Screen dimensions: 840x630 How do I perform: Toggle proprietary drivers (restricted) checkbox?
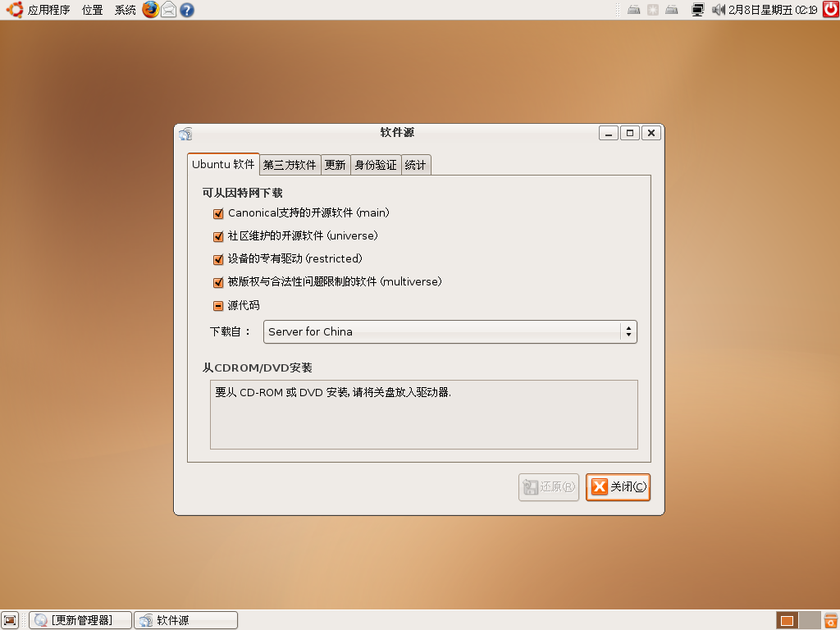218,259
